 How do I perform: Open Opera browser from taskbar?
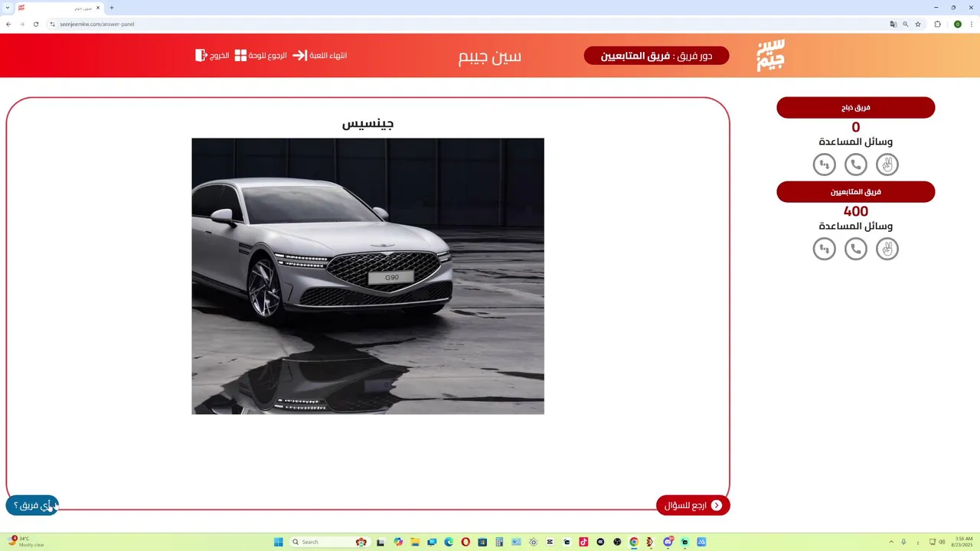(x=465, y=542)
